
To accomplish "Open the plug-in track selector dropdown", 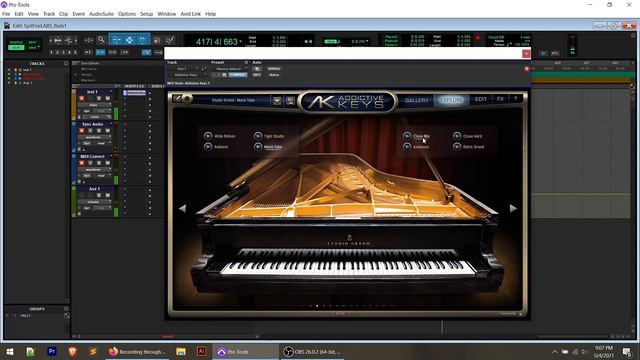I will click(x=183, y=69).
